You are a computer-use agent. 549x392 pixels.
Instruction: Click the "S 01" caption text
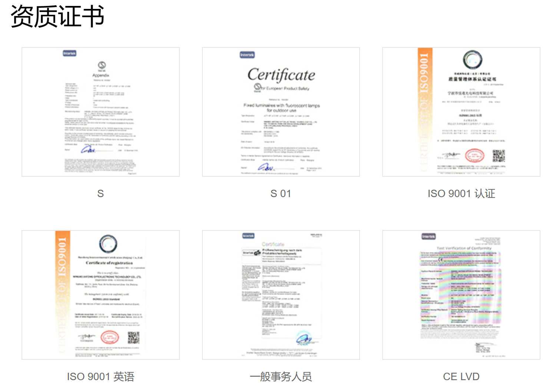(x=281, y=193)
